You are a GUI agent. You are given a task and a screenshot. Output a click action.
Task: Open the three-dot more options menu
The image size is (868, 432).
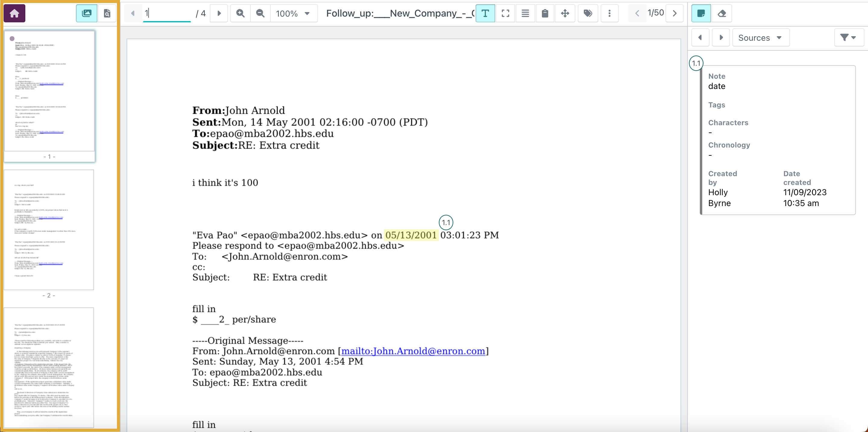[609, 14]
